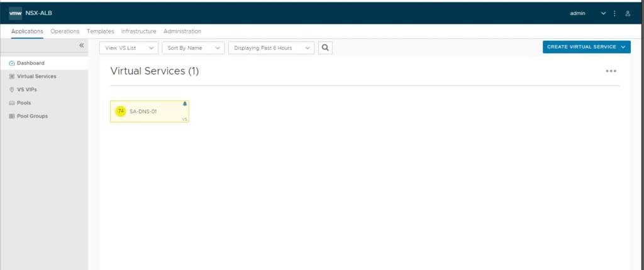Click the VMW logo
The width and height of the screenshot is (644, 270).
point(16,13)
